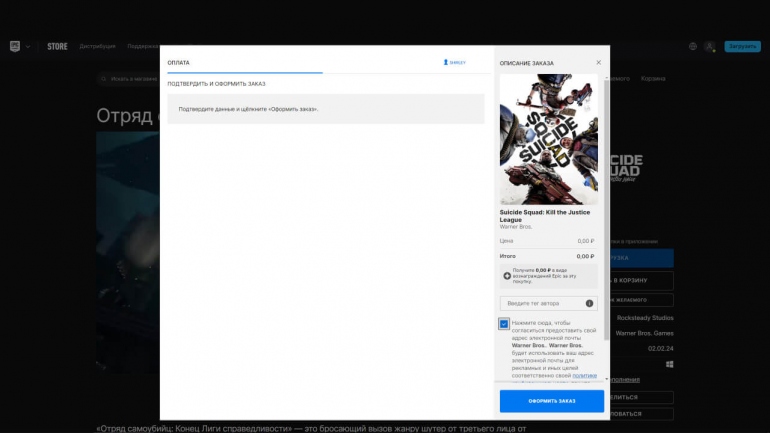Toggle the Warner Bros. email sharing checkbox

coord(504,324)
